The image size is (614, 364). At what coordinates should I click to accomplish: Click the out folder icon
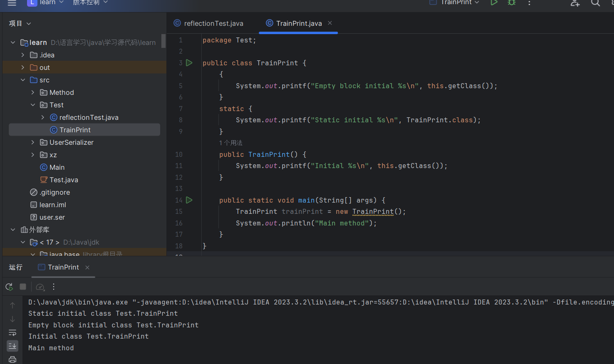[34, 67]
